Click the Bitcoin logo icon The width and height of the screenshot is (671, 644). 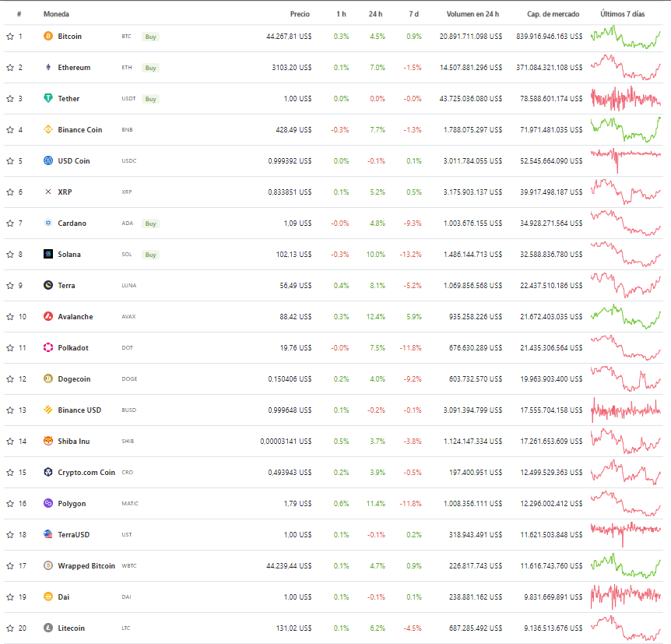pos(48,36)
